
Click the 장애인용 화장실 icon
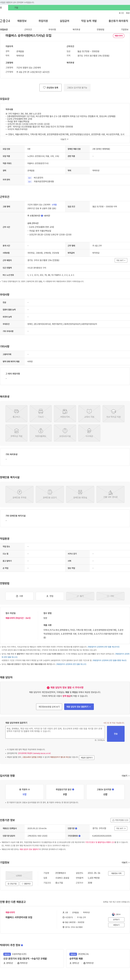coord(80,494)
